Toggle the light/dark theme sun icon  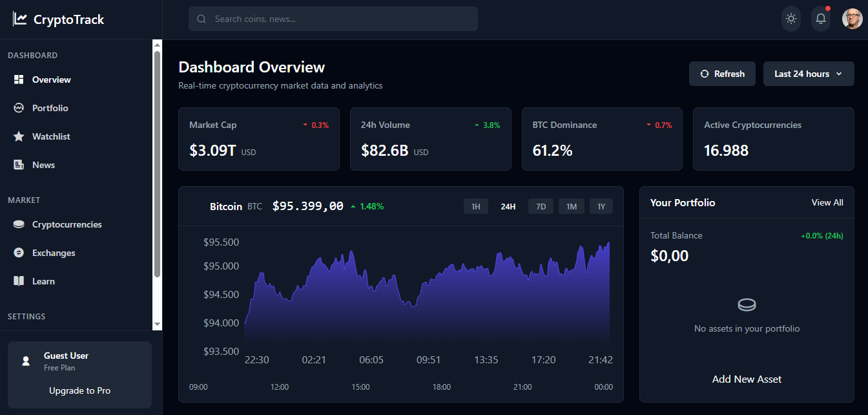click(790, 19)
